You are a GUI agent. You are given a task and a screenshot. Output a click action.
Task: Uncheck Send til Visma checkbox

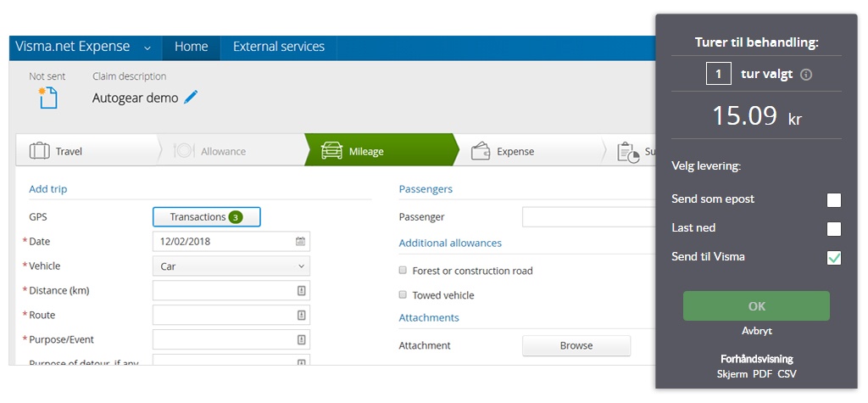pos(834,258)
